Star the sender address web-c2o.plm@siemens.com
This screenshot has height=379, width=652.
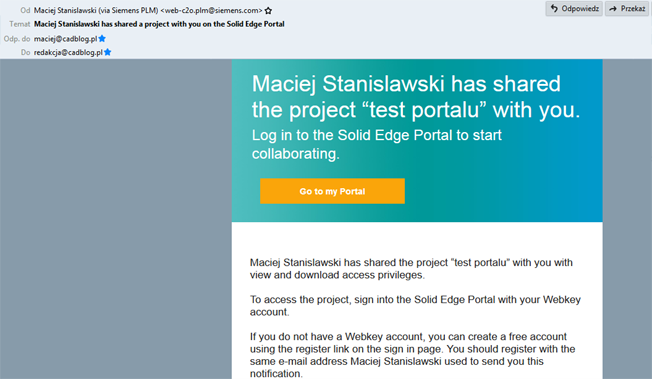[x=269, y=10]
